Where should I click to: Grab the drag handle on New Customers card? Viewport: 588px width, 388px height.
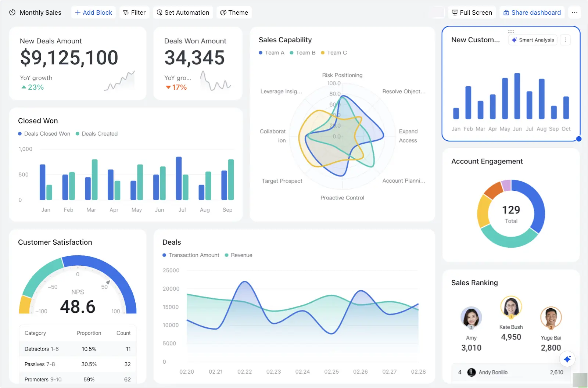click(x=511, y=31)
